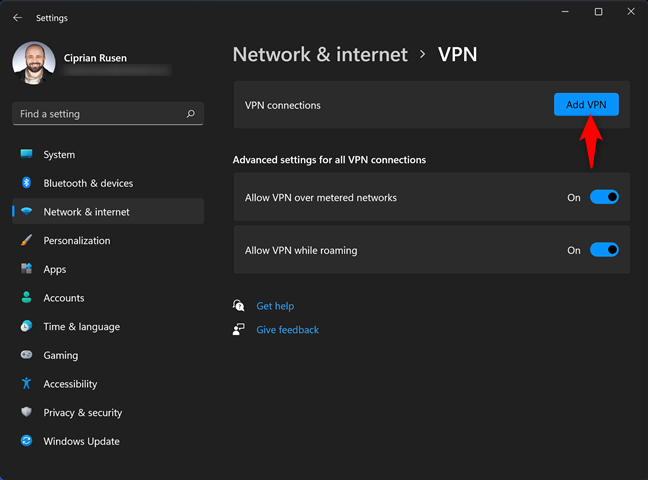Go to Personalization settings
The width and height of the screenshot is (648, 480).
(x=108, y=240)
